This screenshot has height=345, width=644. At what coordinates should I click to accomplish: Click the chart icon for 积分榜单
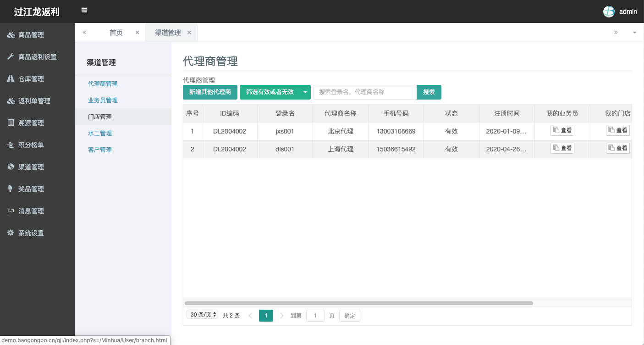pyautogui.click(x=11, y=145)
